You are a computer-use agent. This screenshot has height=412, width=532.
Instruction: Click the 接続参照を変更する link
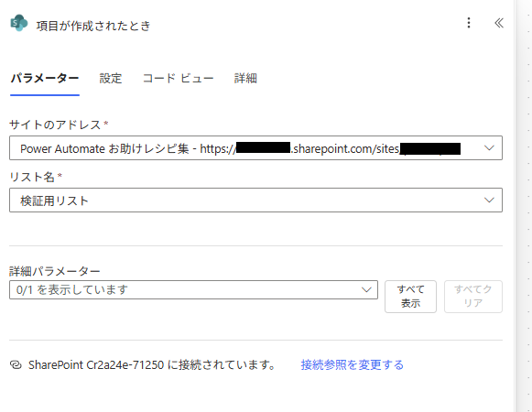coord(353,364)
